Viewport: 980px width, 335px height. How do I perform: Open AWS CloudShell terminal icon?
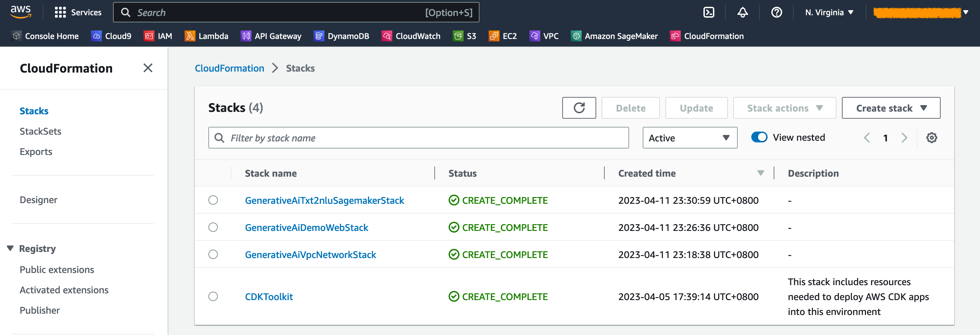click(709, 13)
